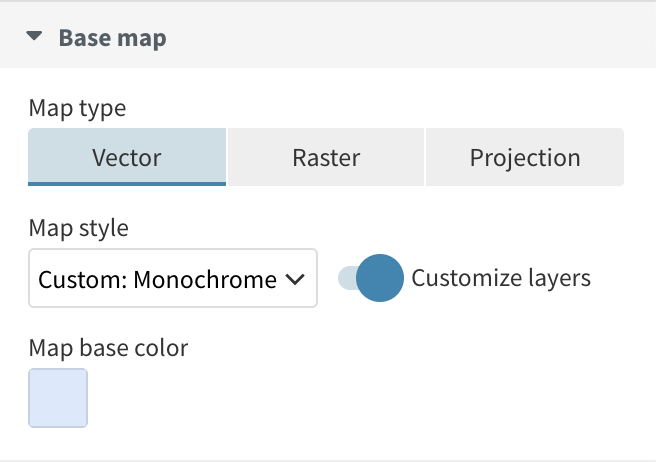Click the Map style label
This screenshot has width=656, height=462.
pos(79,228)
